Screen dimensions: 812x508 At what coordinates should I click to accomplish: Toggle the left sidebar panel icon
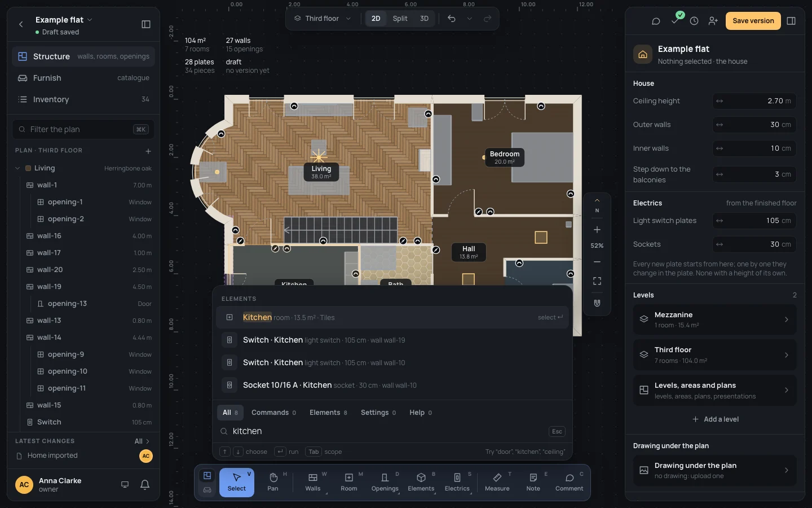(146, 24)
